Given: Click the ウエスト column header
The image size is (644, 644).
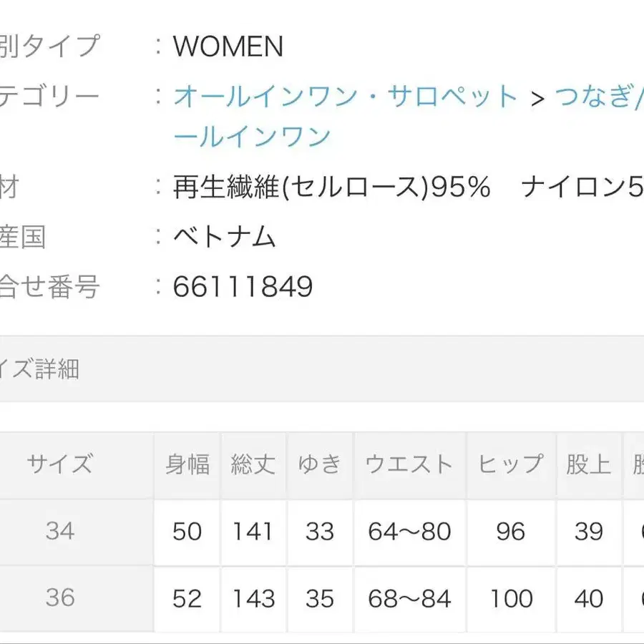Looking at the screenshot, I should tap(409, 464).
